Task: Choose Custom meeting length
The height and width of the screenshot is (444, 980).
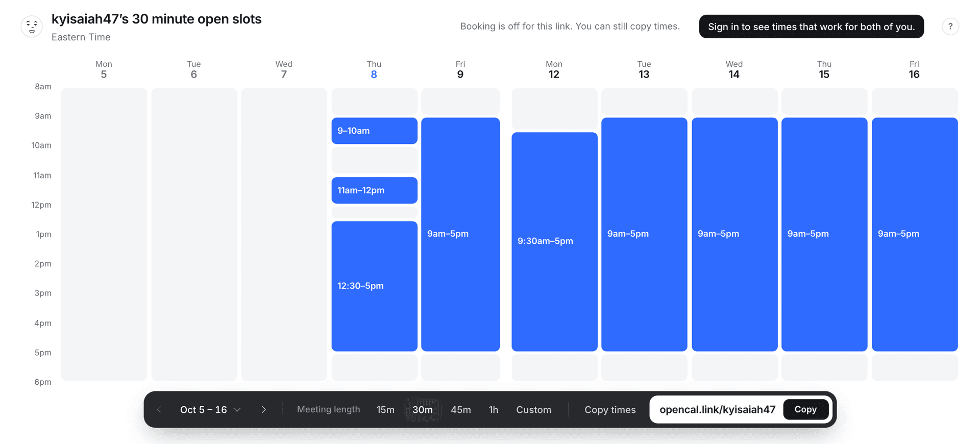Action: 533,410
